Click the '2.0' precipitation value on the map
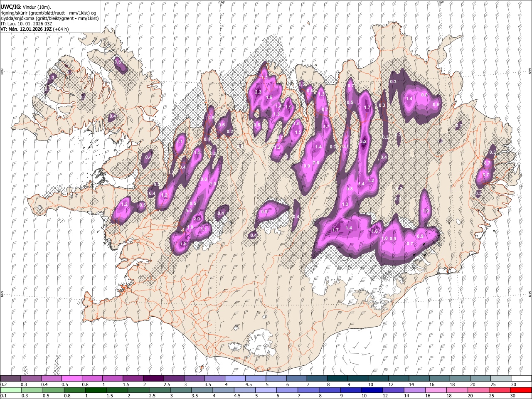 pyautogui.click(x=197, y=219)
